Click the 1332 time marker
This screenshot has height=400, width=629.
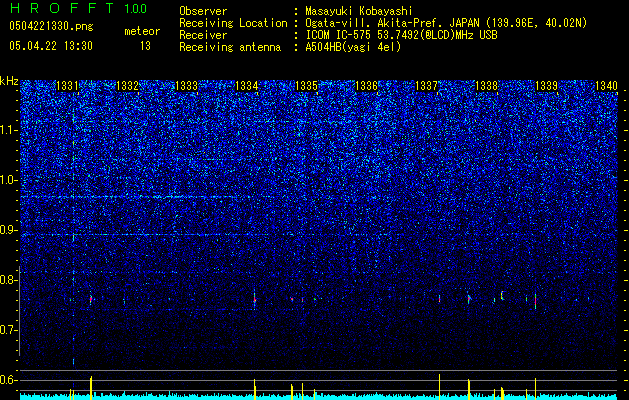tap(127, 85)
